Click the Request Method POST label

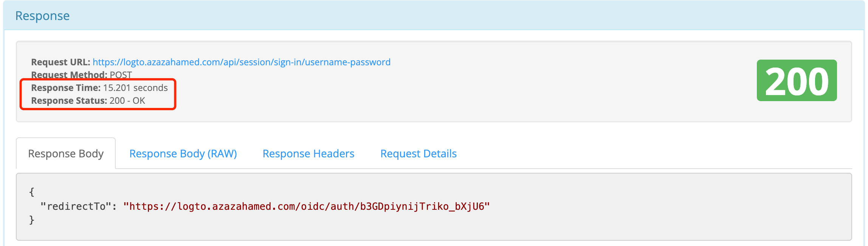(120, 75)
